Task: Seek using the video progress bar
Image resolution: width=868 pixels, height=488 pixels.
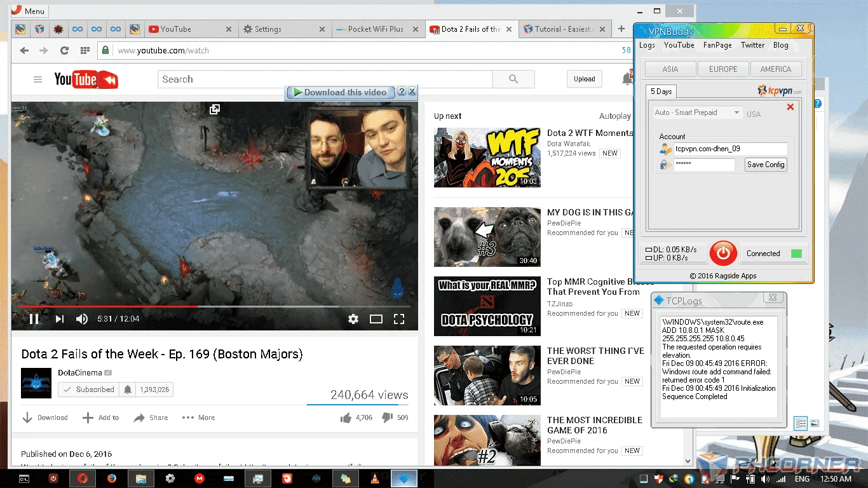Action: [x=214, y=306]
